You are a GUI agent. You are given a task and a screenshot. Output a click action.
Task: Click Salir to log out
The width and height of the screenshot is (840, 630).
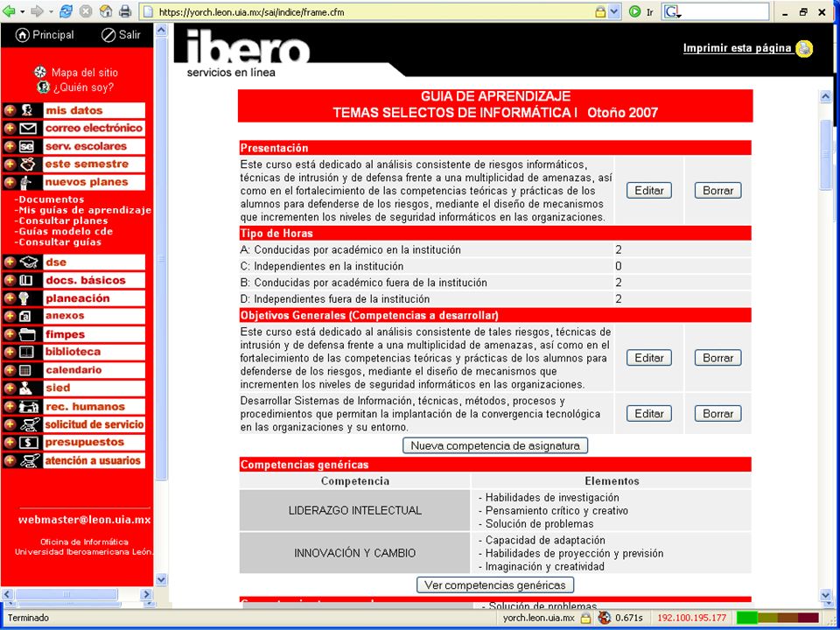[121, 35]
